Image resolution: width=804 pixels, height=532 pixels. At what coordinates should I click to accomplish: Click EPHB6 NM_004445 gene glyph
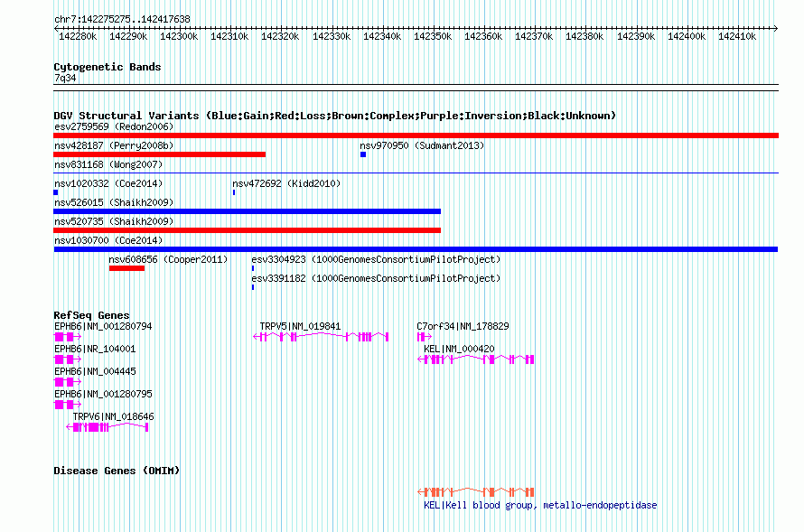[68, 382]
